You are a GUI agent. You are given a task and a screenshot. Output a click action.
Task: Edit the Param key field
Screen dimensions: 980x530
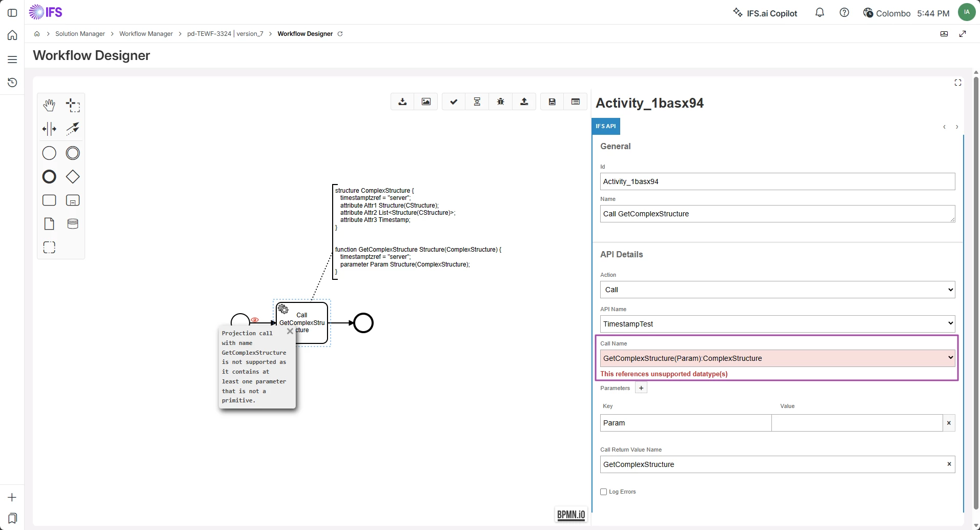click(686, 423)
